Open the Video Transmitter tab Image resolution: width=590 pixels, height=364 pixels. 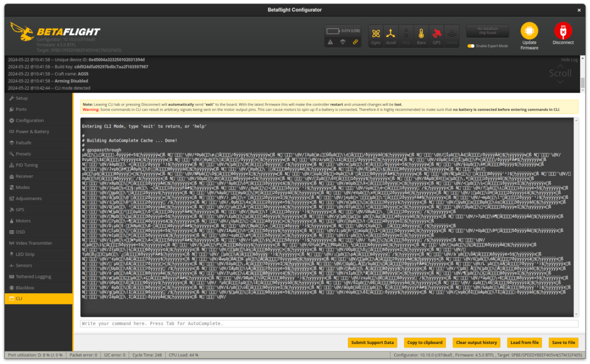click(38, 243)
